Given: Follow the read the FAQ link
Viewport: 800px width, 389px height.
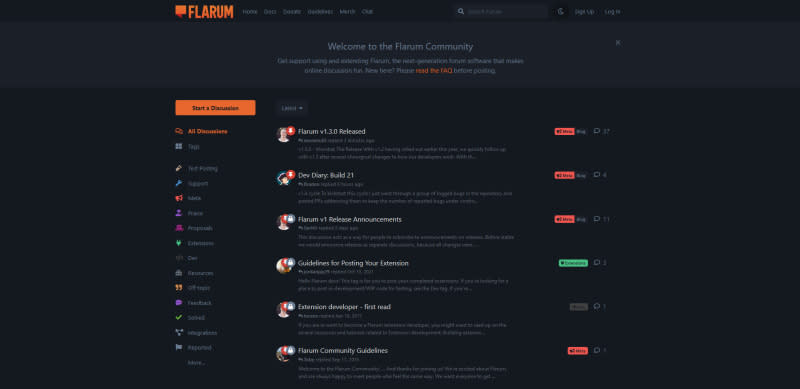Looking at the screenshot, I should (434, 71).
